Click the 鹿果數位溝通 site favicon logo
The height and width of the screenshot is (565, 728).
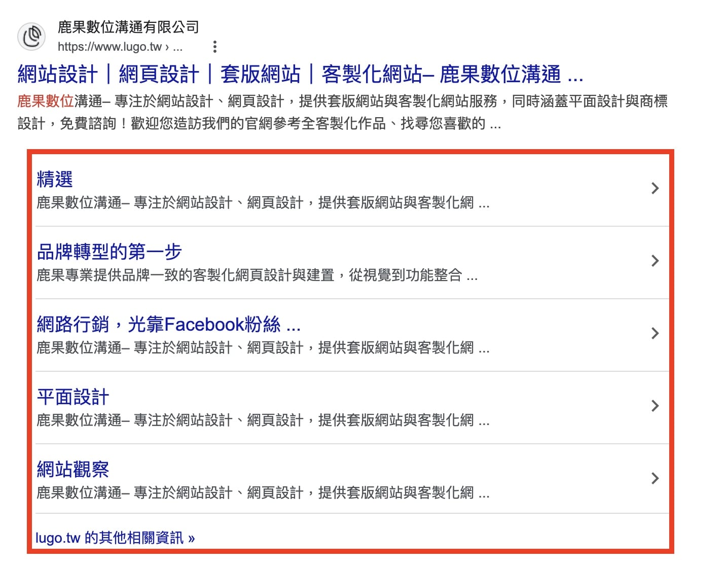click(x=31, y=37)
